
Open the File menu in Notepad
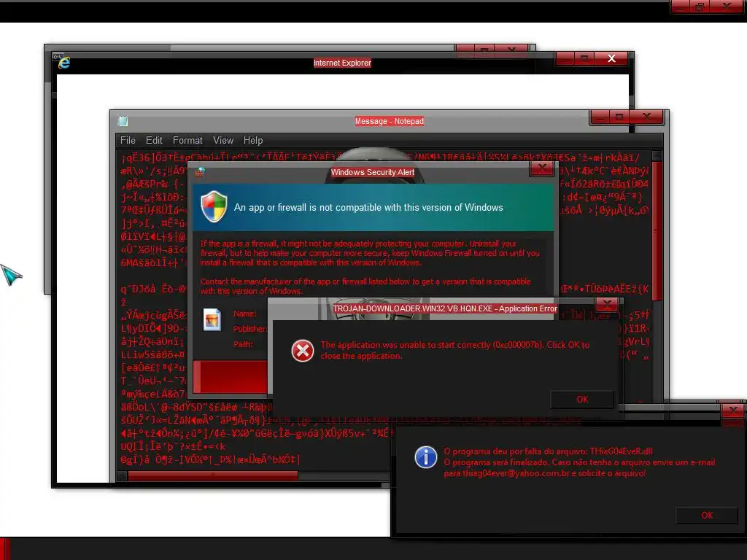(x=128, y=141)
